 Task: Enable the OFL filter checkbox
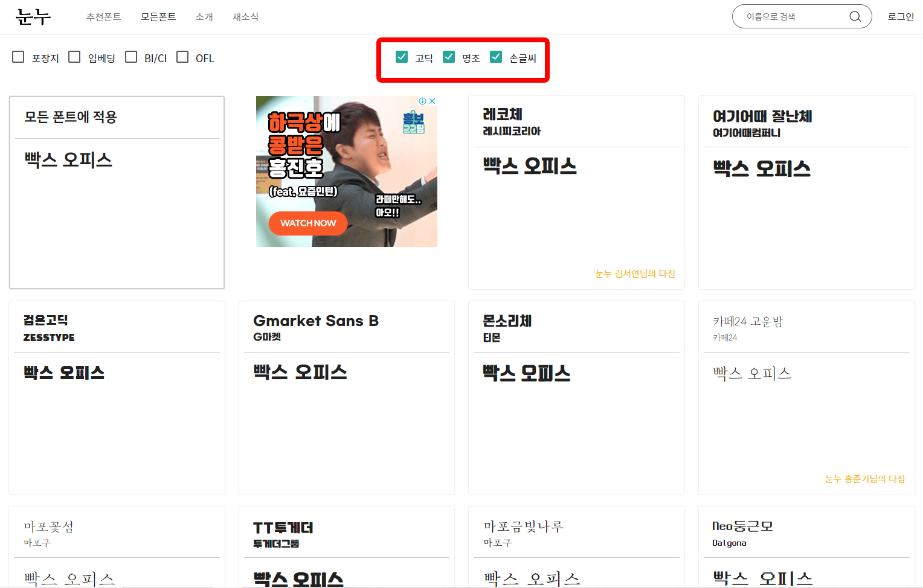[182, 57]
